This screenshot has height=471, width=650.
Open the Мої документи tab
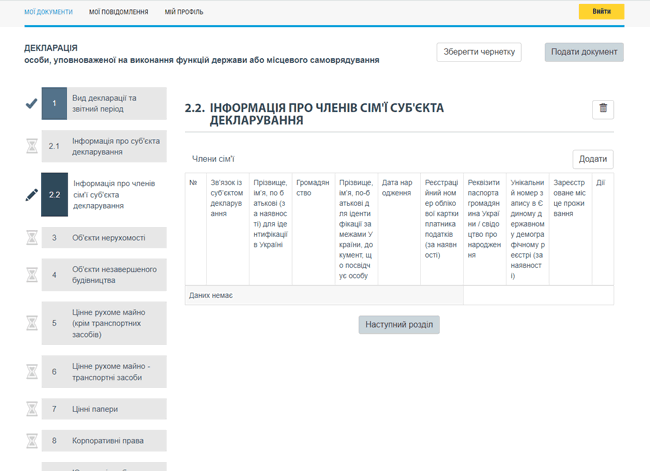click(48, 12)
